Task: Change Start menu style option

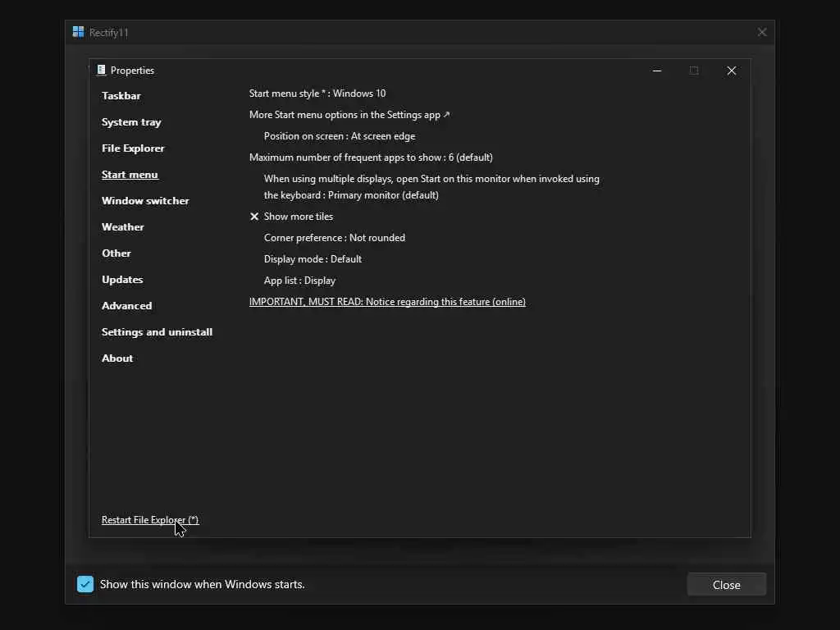Action: (x=317, y=94)
